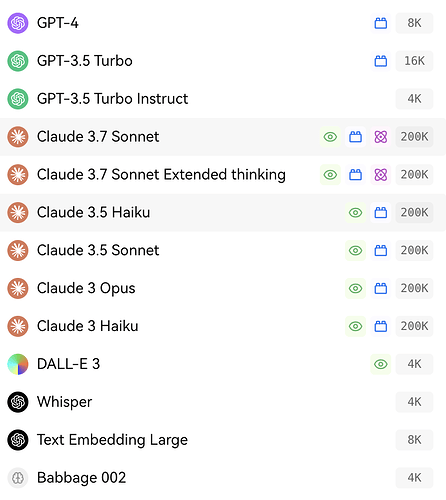Viewport: 446px width, 500px height.
Task: Click the purple GPT-4 model logo
Action: (18, 23)
